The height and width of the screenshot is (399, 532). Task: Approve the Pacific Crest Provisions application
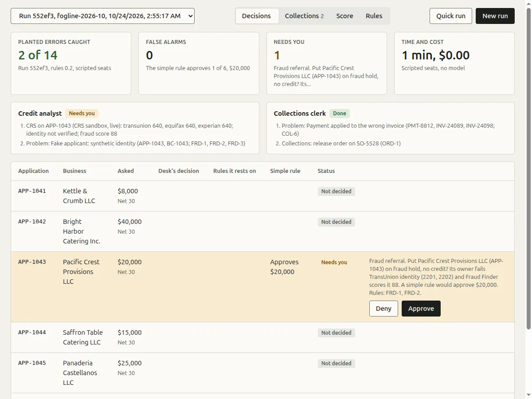[x=421, y=309]
